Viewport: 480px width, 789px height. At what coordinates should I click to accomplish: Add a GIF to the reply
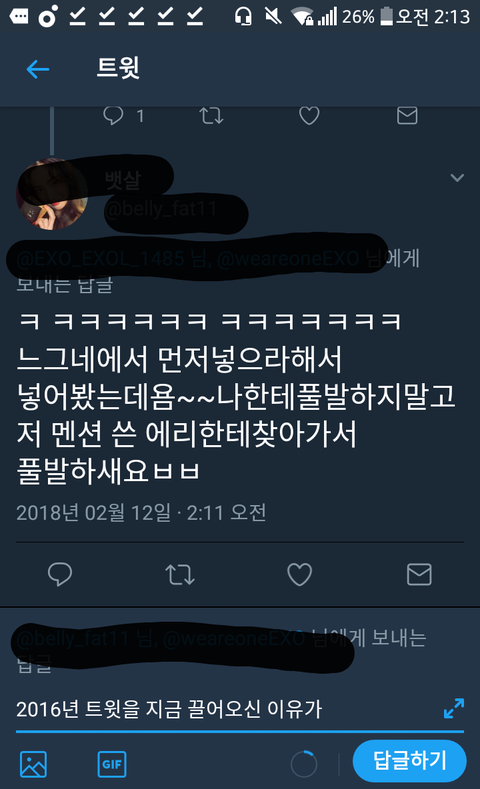112,764
